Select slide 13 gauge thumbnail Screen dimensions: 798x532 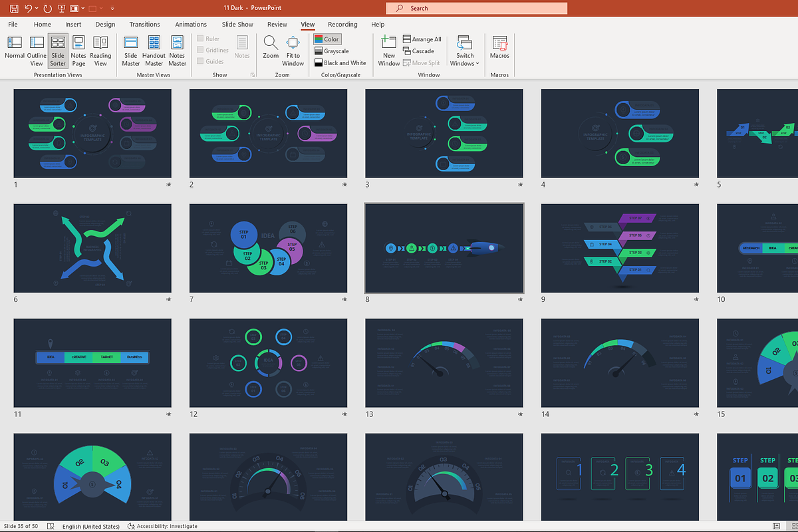click(x=444, y=363)
